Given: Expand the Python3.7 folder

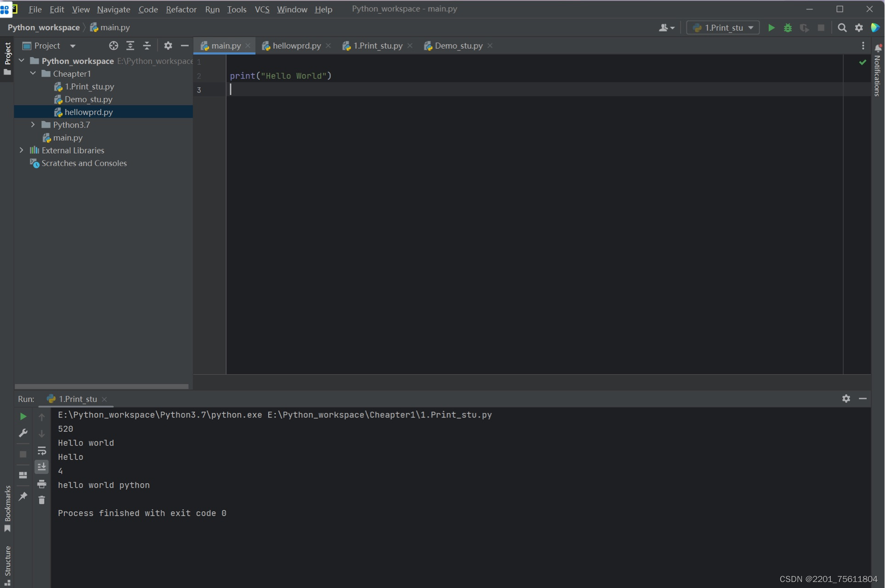Looking at the screenshot, I should click(x=33, y=124).
